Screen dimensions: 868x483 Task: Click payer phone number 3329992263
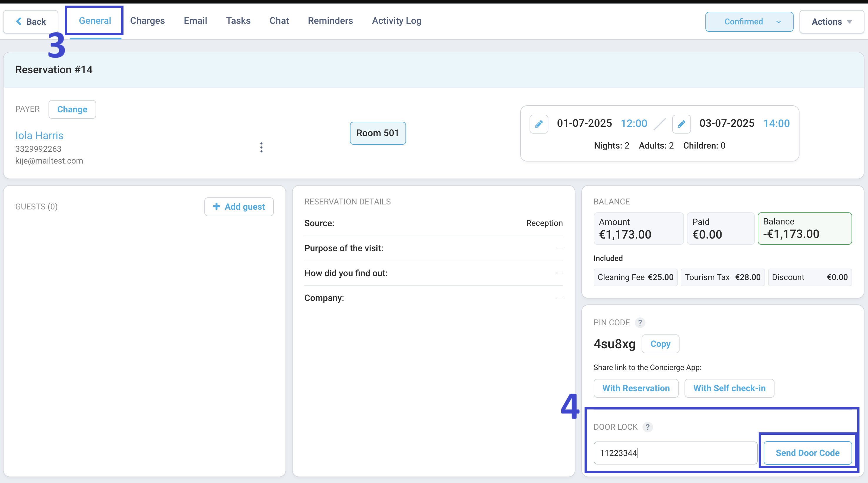coord(39,149)
